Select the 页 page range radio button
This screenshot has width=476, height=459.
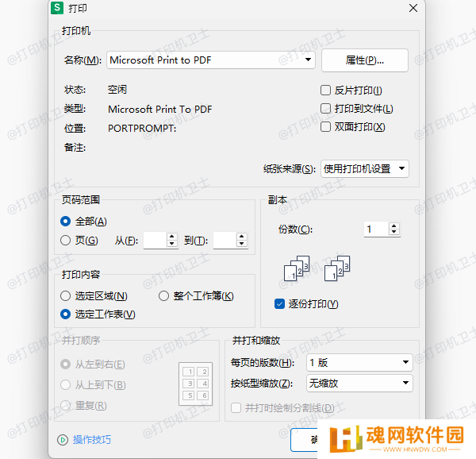click(65, 241)
